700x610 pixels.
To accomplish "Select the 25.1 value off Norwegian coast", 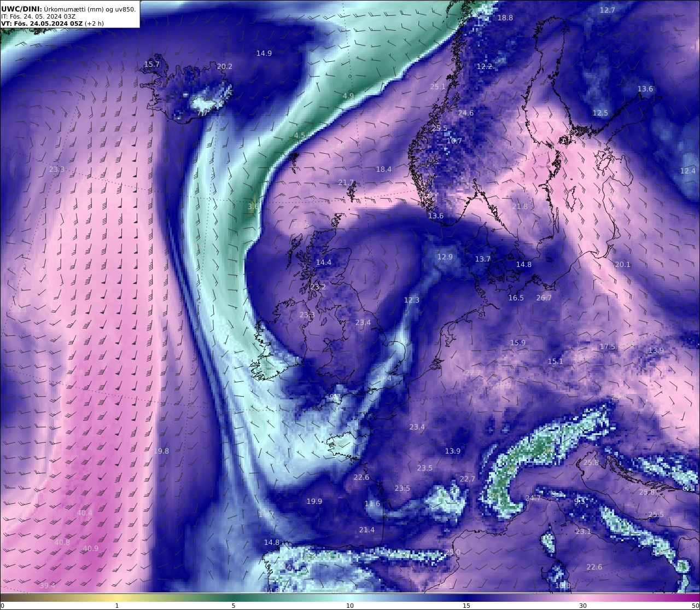I will coord(438,86).
